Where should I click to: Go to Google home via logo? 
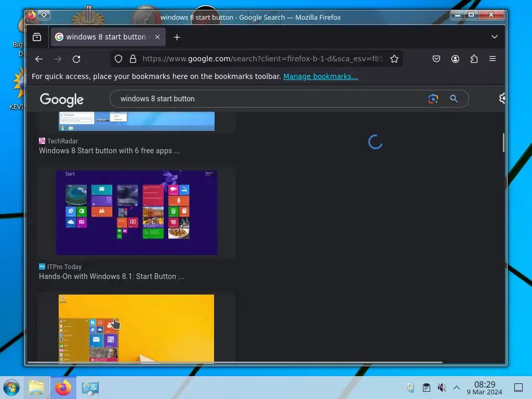[x=62, y=99]
